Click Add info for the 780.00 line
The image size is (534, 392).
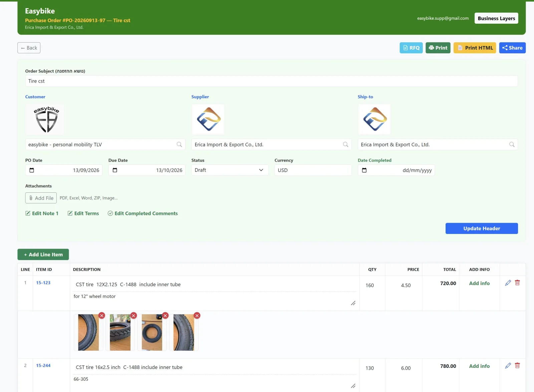(479, 366)
